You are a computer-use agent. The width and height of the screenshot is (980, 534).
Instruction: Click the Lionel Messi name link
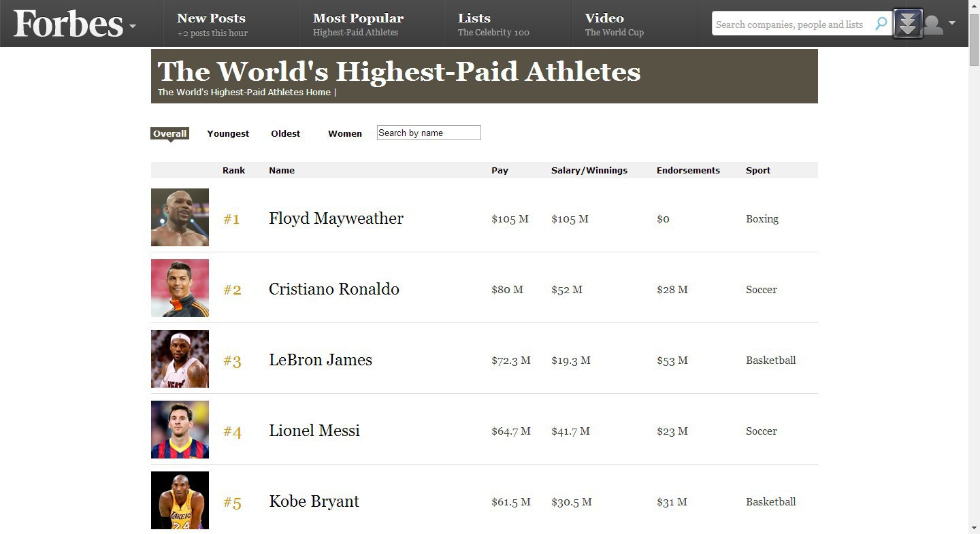pos(314,431)
